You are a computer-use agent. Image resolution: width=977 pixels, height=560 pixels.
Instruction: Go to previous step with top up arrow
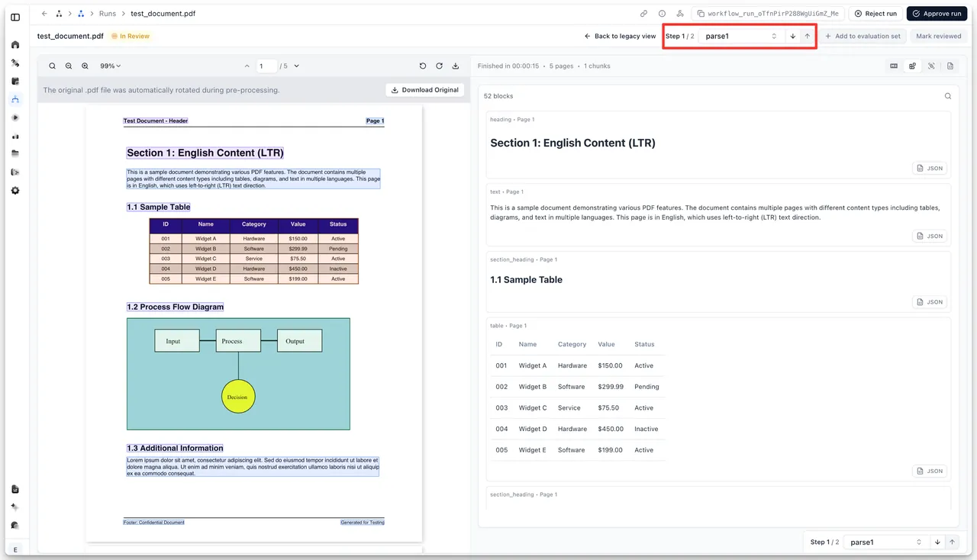808,36
